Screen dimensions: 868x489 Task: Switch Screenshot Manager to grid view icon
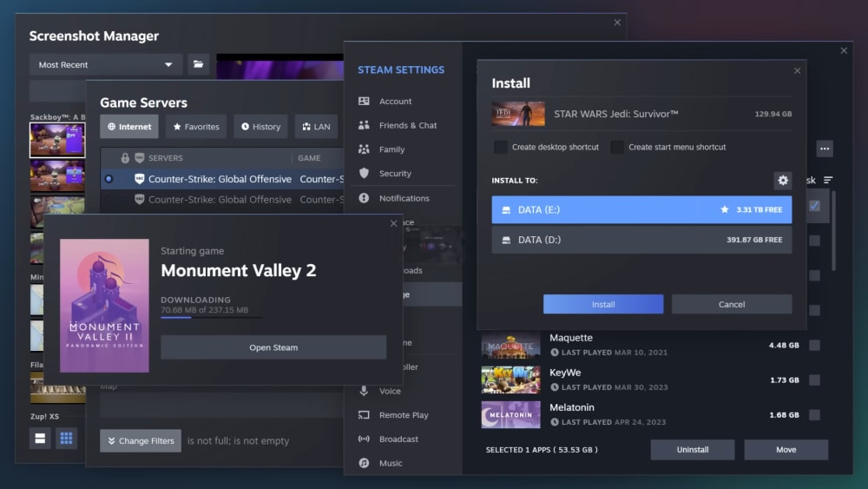tap(67, 439)
